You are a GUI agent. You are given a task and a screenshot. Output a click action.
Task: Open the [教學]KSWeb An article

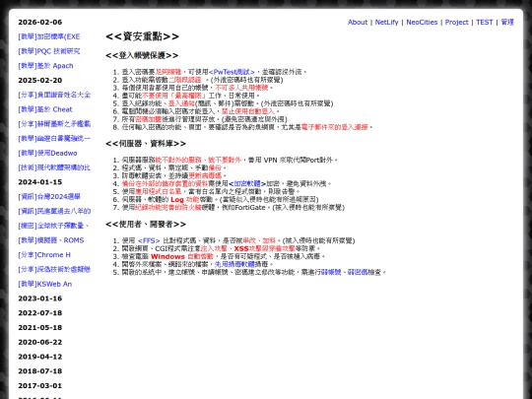(x=44, y=285)
